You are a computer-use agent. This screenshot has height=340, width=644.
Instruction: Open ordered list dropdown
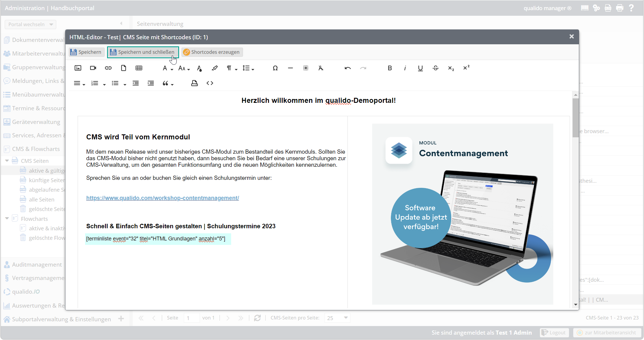98,83
